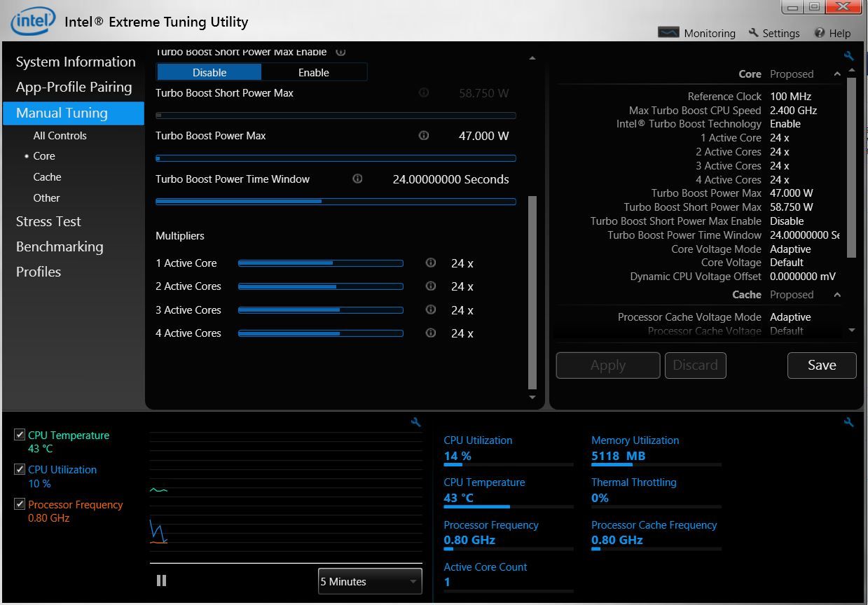Collapse the Core Proposed section
The image size is (868, 605).
point(837,74)
